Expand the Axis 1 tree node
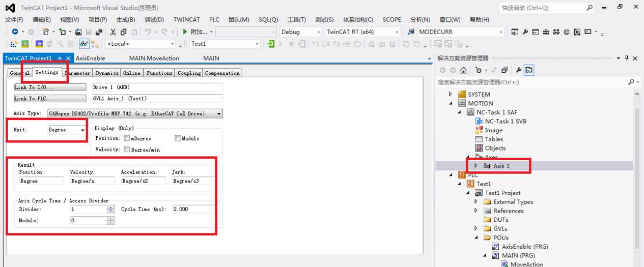 pos(476,166)
